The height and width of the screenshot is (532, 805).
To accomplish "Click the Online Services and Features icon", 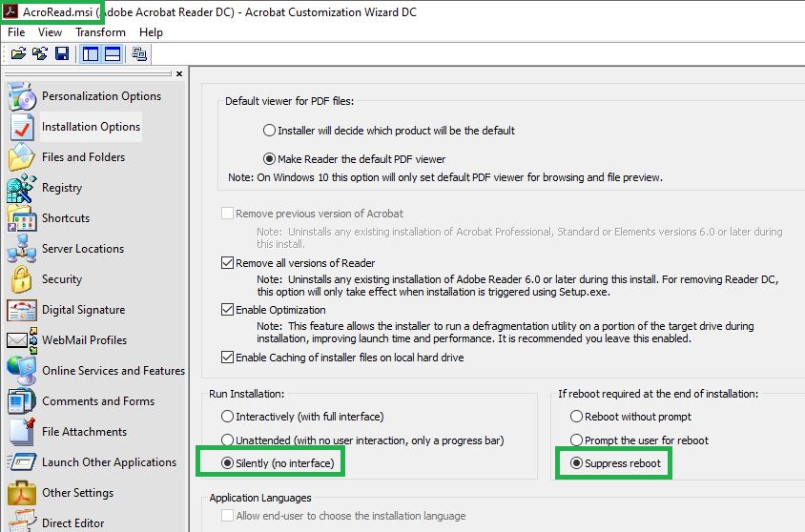I will tap(22, 371).
